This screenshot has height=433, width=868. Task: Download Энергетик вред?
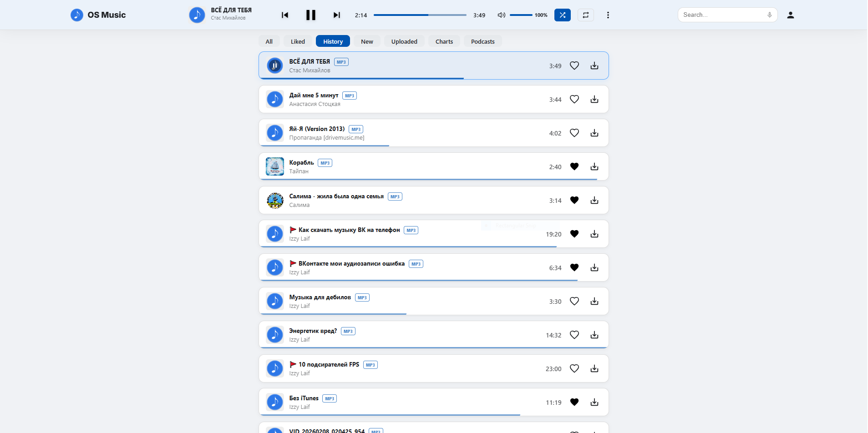pyautogui.click(x=594, y=335)
